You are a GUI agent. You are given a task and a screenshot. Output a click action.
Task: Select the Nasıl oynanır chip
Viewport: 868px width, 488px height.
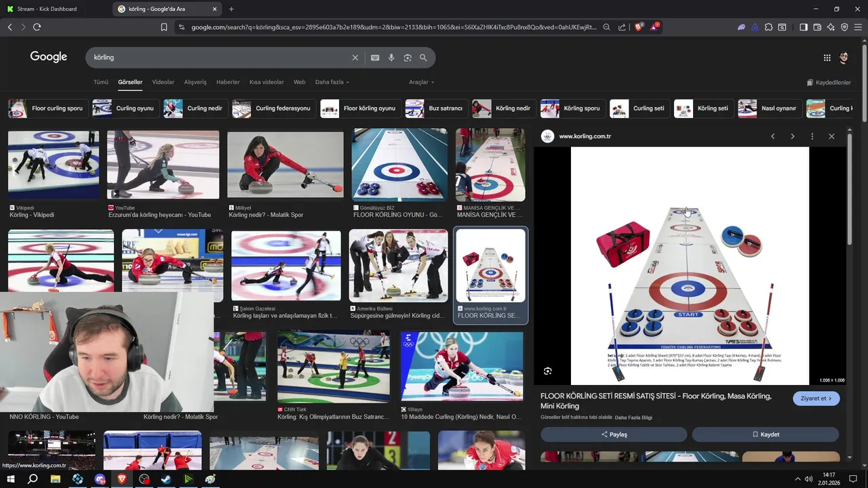coord(770,108)
